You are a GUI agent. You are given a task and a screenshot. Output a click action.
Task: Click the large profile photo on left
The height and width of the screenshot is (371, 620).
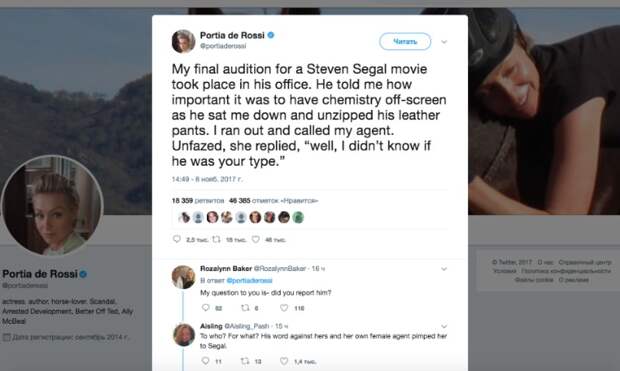(52, 206)
